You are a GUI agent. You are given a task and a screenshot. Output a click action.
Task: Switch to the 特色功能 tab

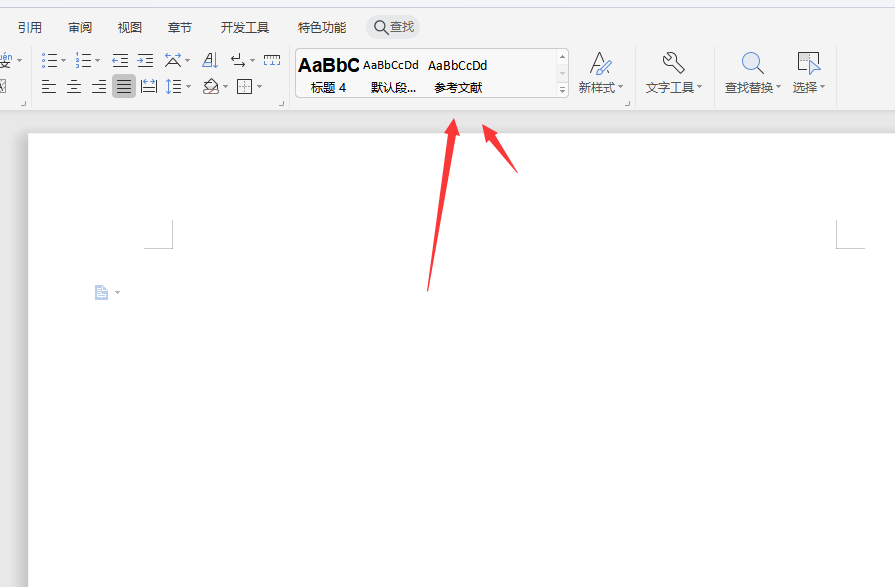click(322, 27)
